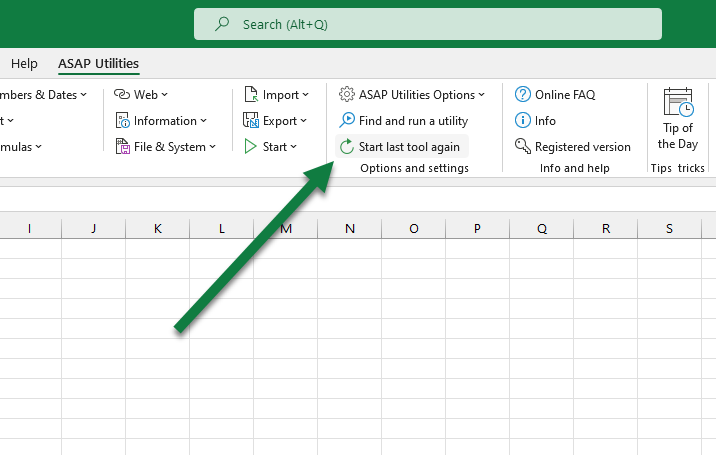The width and height of the screenshot is (716, 455).
Task: Open the Help tab
Action: tap(24, 63)
